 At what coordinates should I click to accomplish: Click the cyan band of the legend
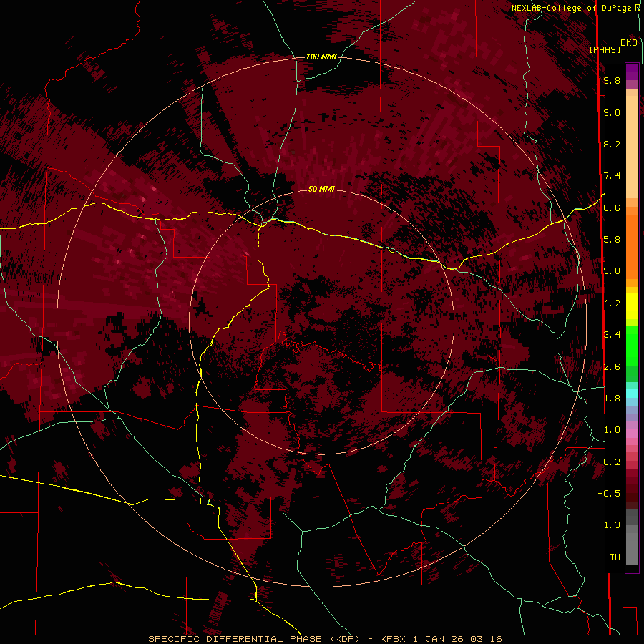coord(632,394)
